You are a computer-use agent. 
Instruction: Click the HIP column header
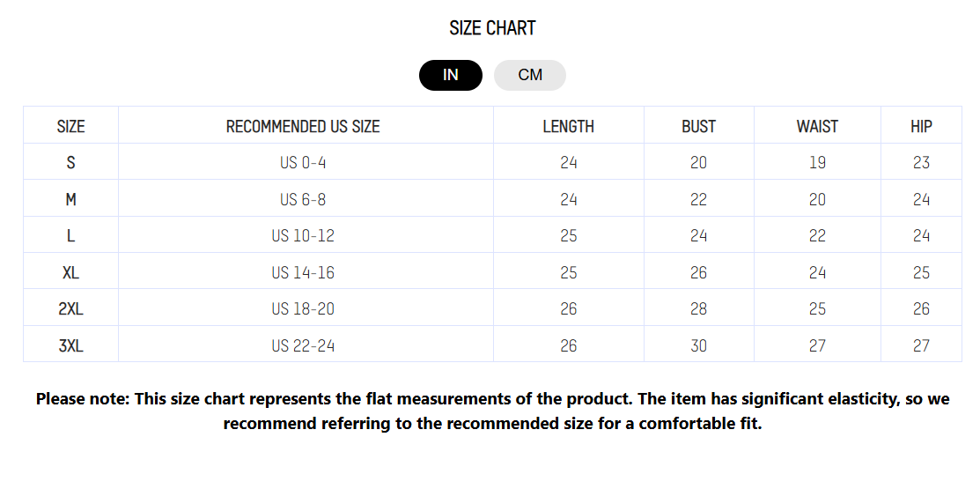(921, 126)
